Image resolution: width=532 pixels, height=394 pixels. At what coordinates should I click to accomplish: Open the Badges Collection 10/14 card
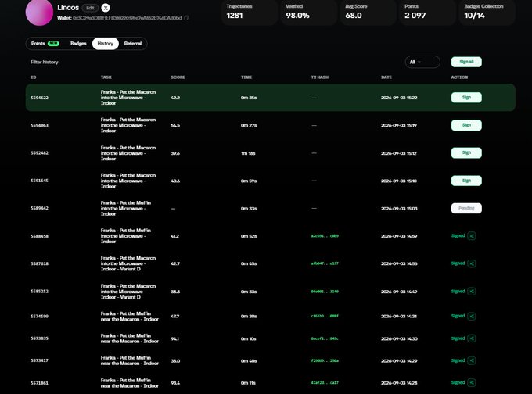tap(487, 13)
